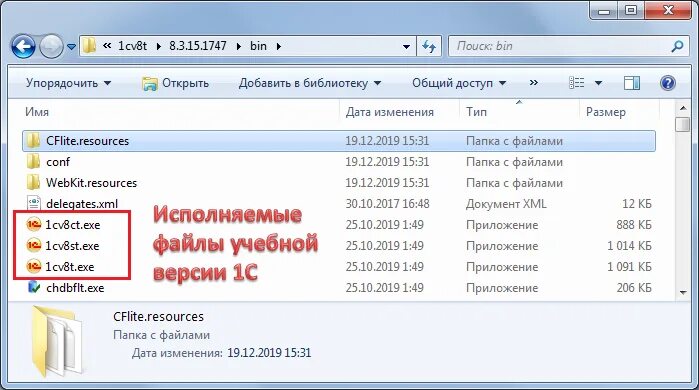
Task: Click the folder icon in the address bar
Action: point(90,45)
